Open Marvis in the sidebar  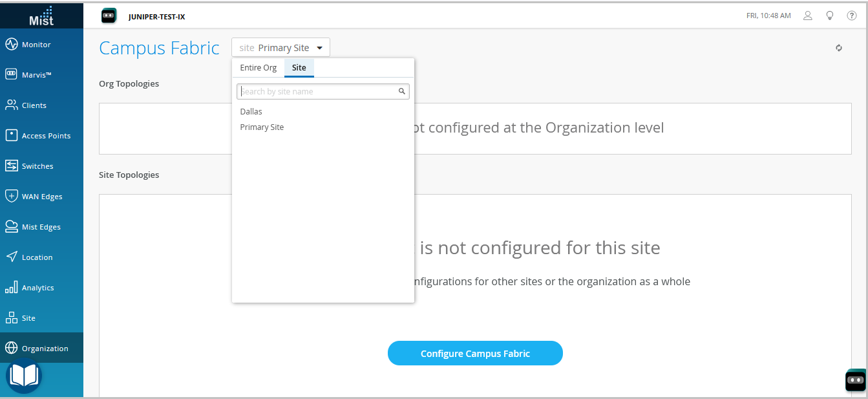point(36,75)
